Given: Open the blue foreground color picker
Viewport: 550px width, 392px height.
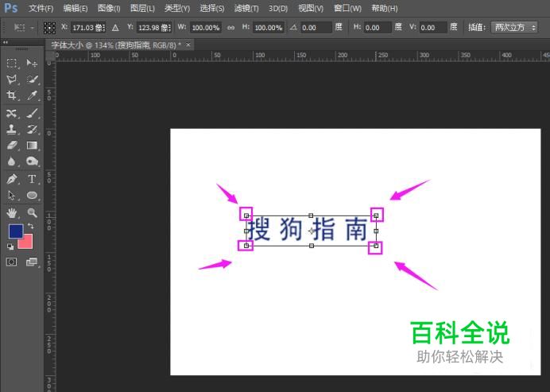Looking at the screenshot, I should [16, 231].
